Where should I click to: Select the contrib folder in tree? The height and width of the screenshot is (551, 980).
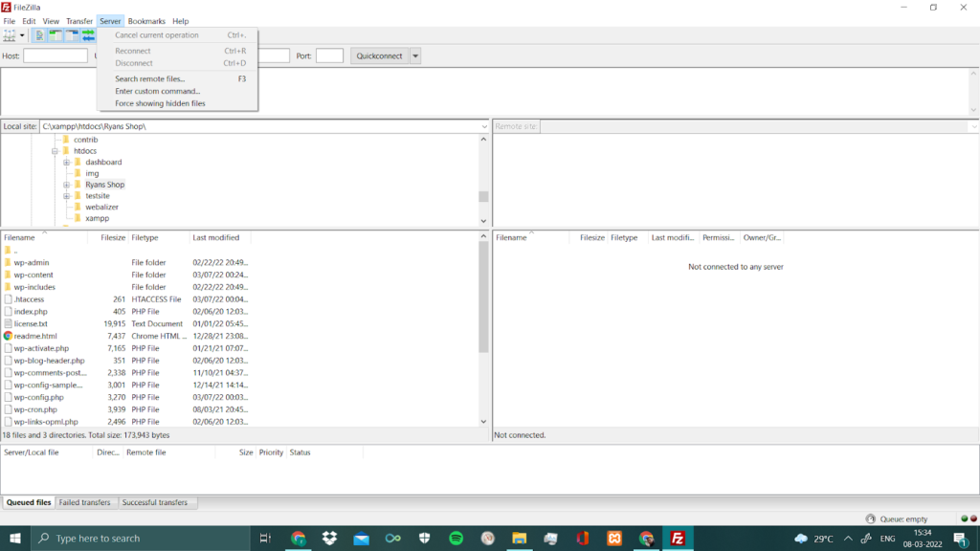pos(85,140)
